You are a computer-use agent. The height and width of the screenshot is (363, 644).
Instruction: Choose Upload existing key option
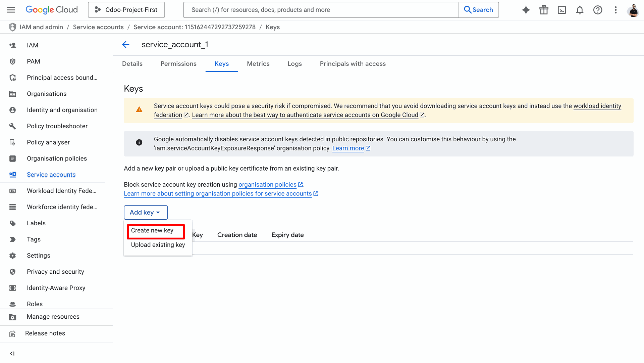[158, 245]
